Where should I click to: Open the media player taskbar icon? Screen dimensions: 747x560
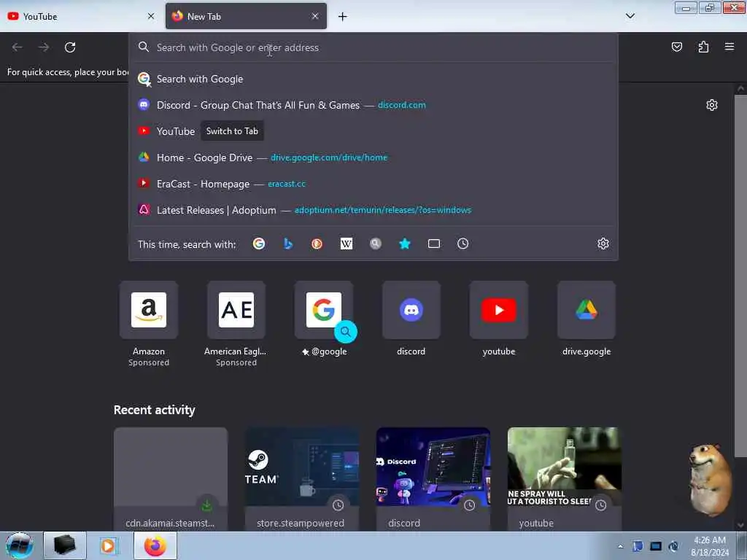[108, 545]
